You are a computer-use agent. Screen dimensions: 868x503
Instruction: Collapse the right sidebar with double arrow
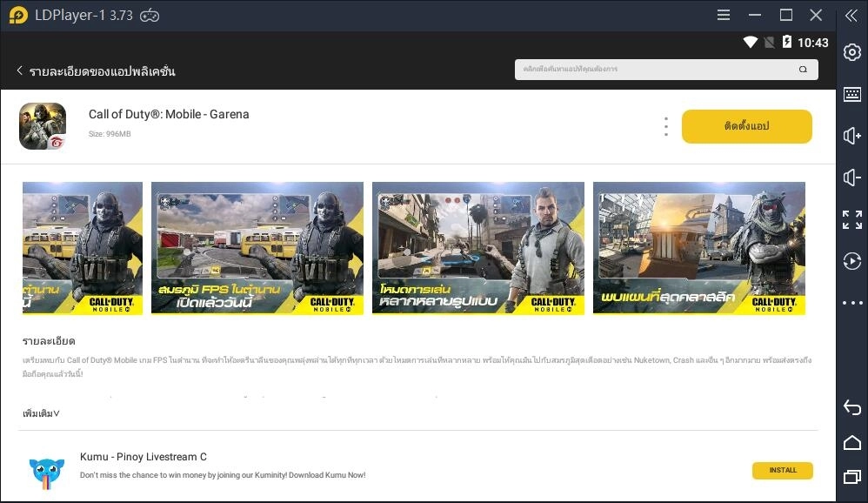(851, 16)
